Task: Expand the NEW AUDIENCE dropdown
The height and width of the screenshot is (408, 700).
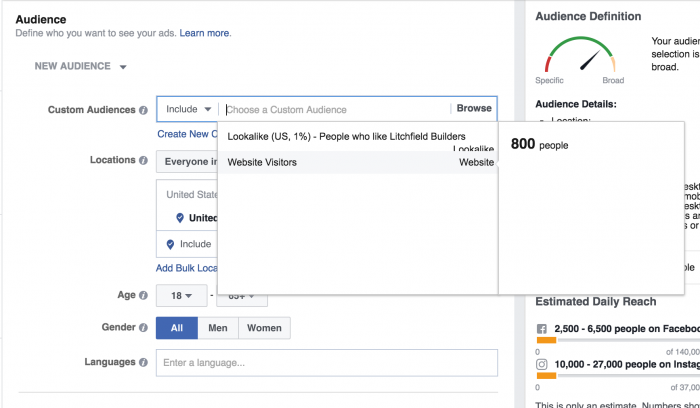Action: (x=81, y=67)
